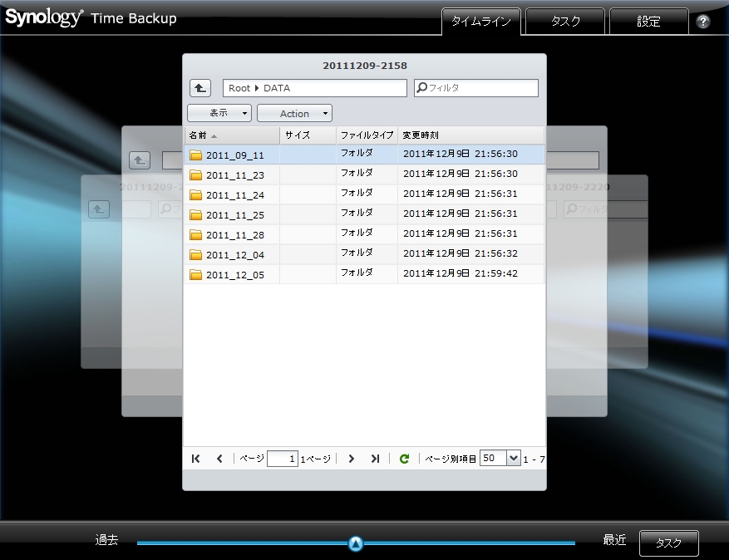Click the timeline slider handle
The width and height of the screenshot is (729, 560).
[356, 543]
